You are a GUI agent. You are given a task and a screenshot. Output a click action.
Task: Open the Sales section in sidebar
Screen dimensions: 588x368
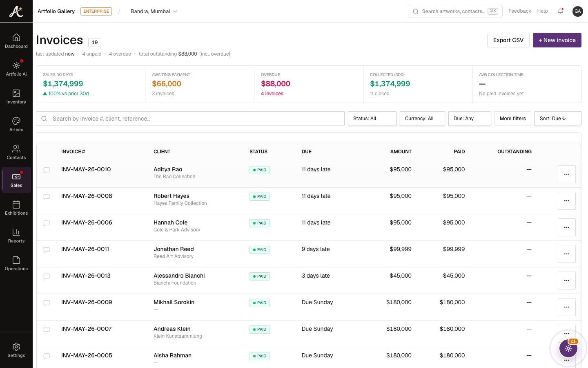pyautogui.click(x=16, y=180)
